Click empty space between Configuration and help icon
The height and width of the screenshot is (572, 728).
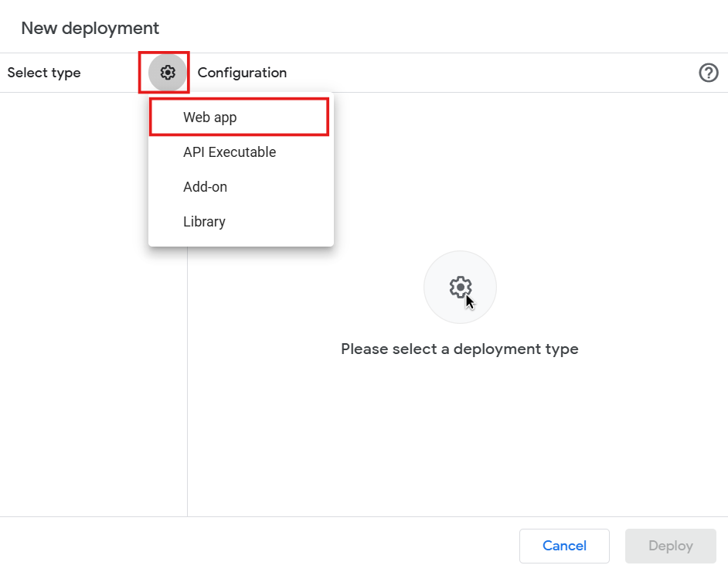pos(487,73)
